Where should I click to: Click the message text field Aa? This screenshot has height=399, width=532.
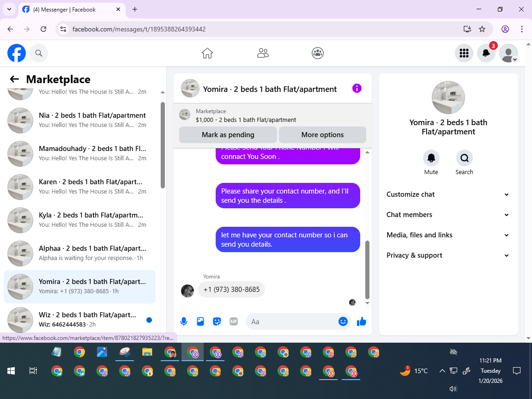(x=292, y=321)
